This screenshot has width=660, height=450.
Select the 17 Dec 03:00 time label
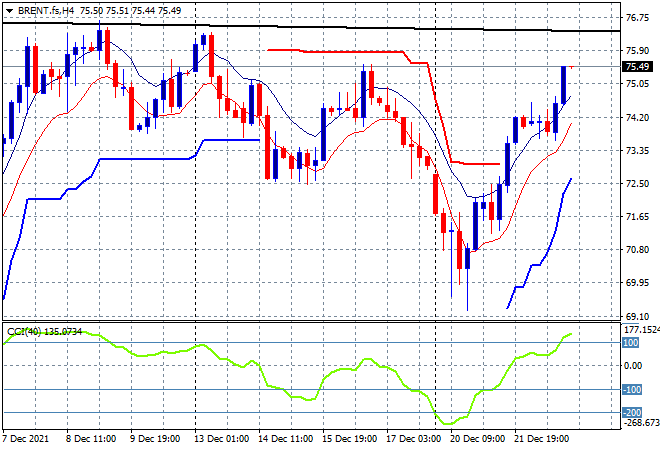click(413, 439)
